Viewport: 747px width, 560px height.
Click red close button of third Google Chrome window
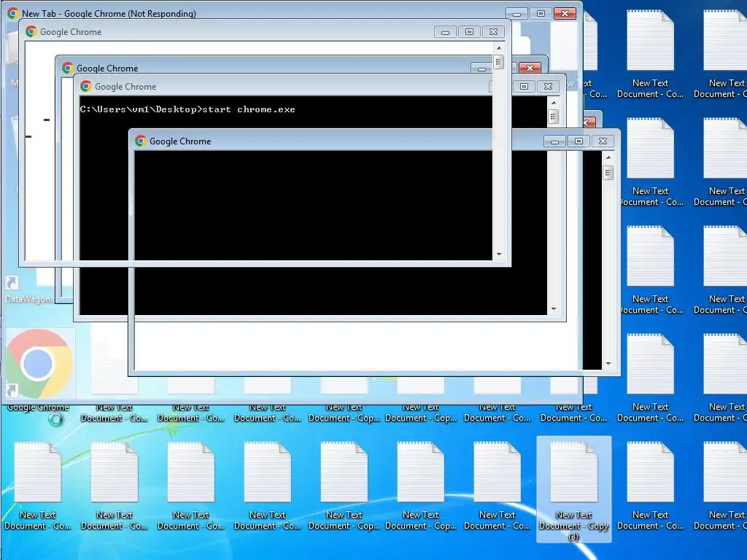click(530, 68)
